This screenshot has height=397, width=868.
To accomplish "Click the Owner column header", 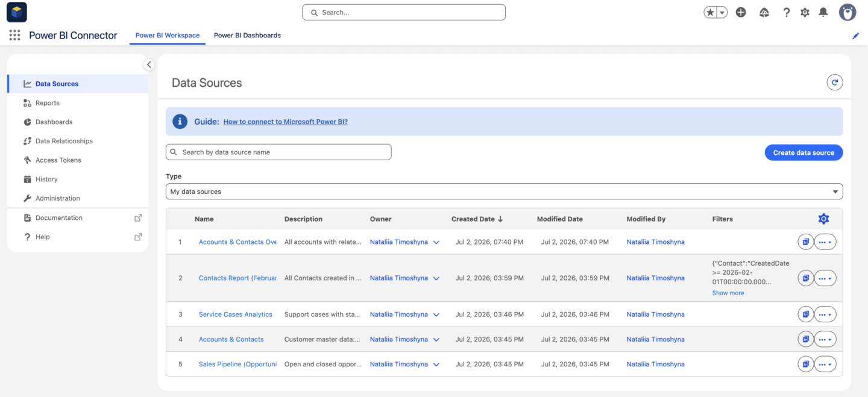I will click(x=380, y=219).
